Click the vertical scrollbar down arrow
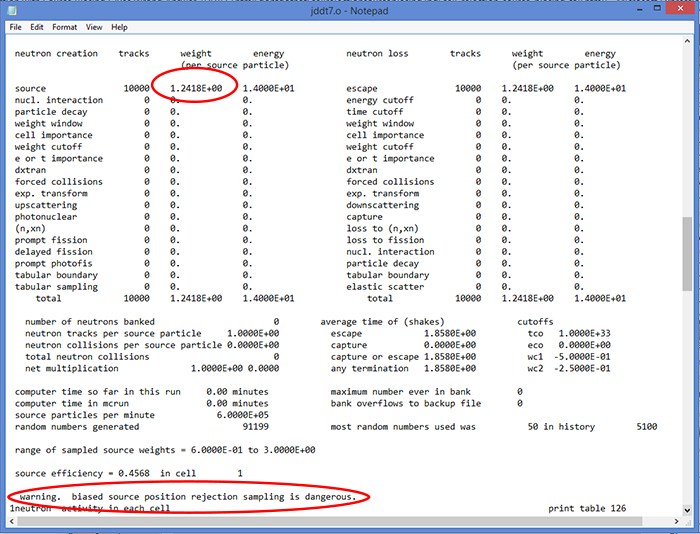 (687, 511)
